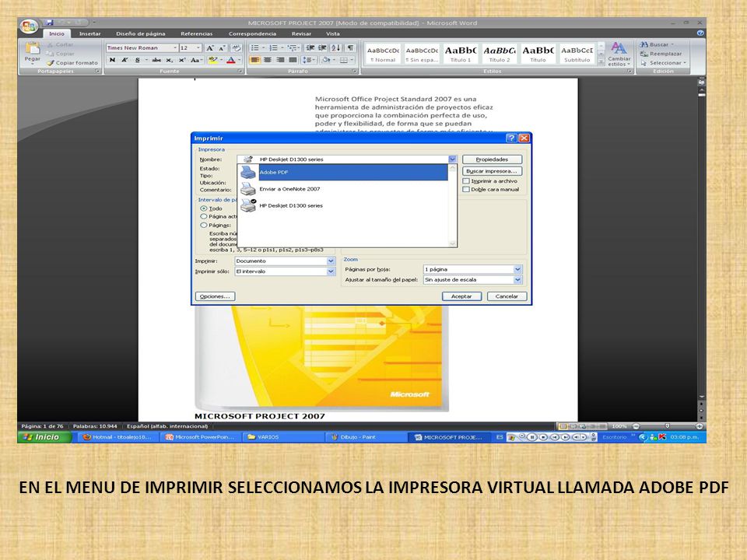Open the Revisar ribbon tab
Screen dimensions: 747x560
click(x=302, y=33)
